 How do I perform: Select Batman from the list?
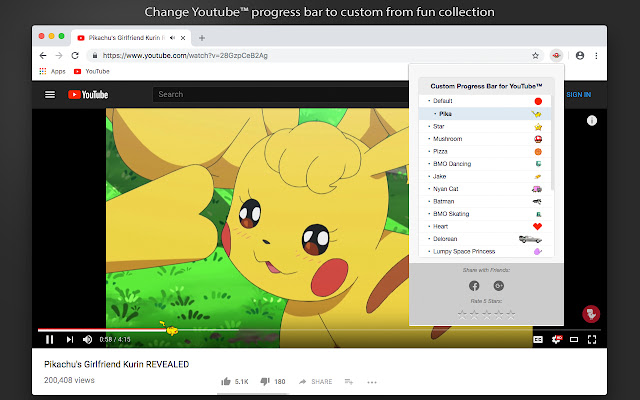point(484,201)
